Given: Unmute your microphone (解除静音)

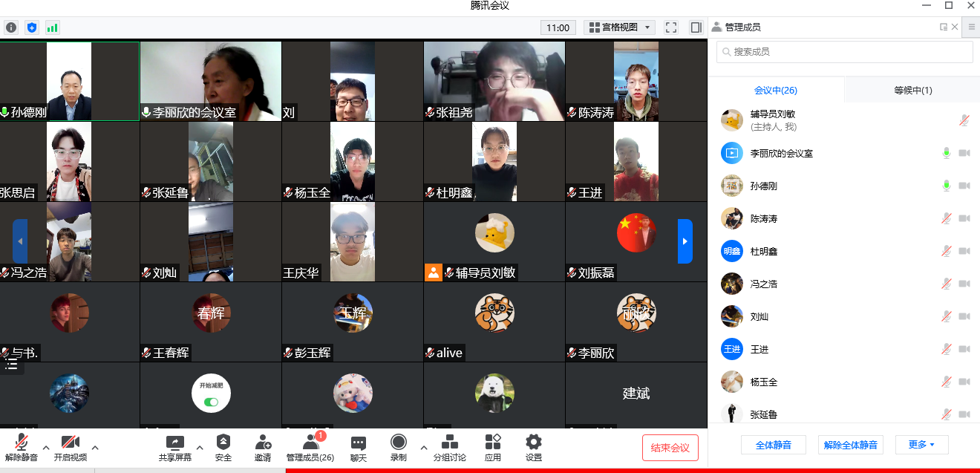Looking at the screenshot, I should tap(22, 448).
